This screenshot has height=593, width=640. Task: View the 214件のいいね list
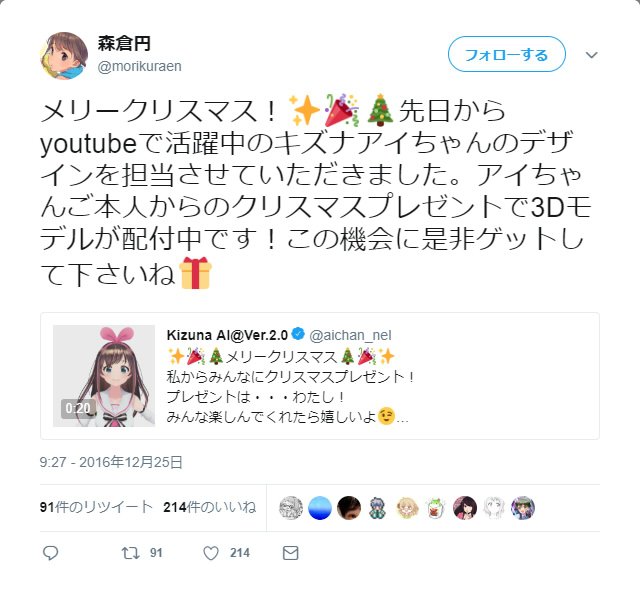(209, 507)
